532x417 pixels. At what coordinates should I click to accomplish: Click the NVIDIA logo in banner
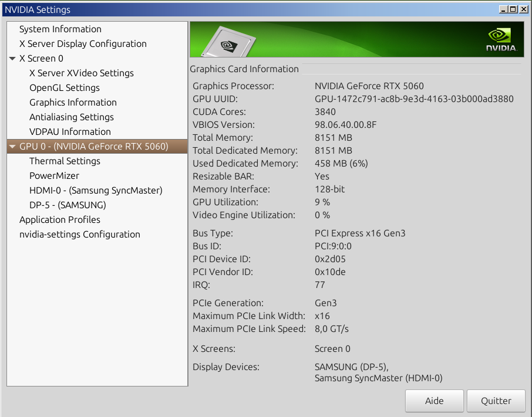tap(501, 39)
